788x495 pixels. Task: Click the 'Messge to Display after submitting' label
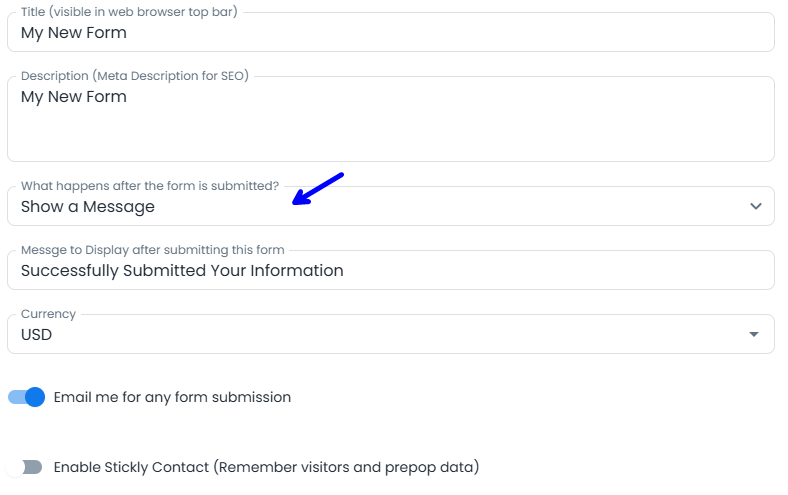tap(152, 250)
